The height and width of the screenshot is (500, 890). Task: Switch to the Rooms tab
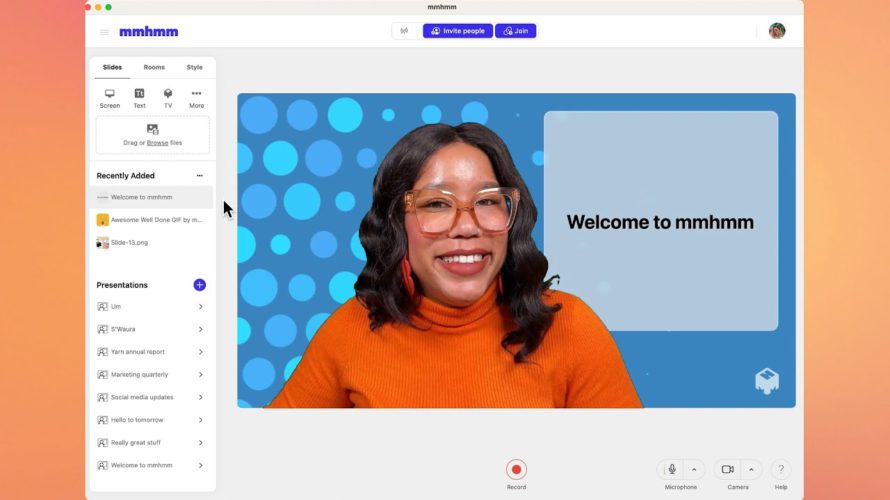pyautogui.click(x=154, y=67)
